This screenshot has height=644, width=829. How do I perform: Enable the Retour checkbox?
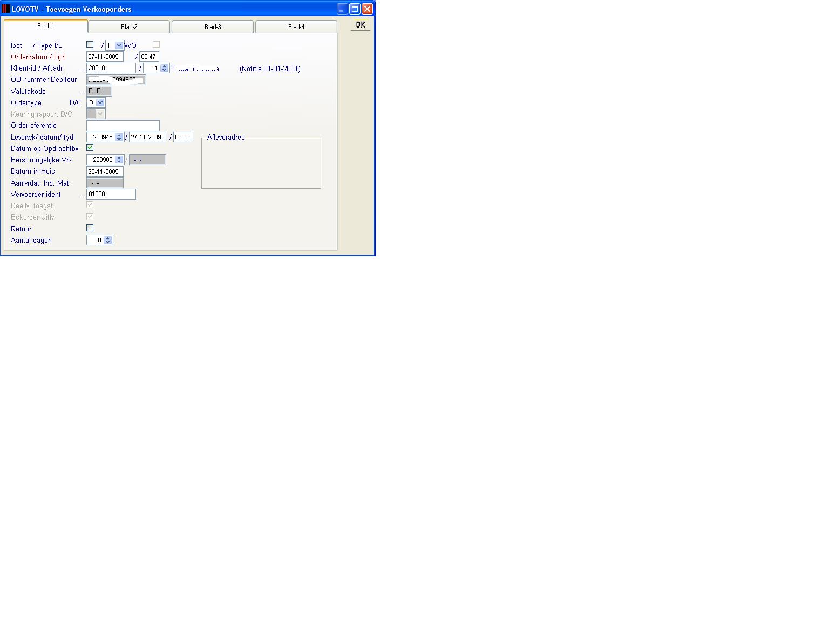point(90,228)
